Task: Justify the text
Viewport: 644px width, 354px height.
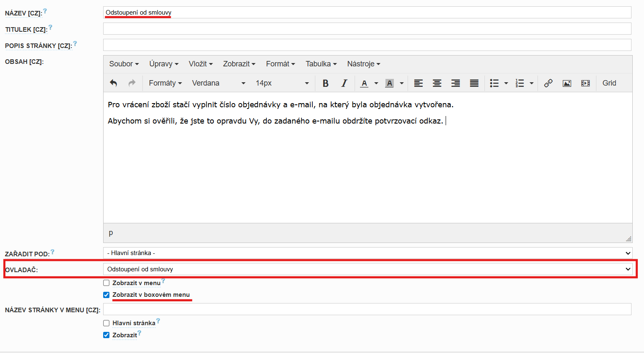Action: 474,83
